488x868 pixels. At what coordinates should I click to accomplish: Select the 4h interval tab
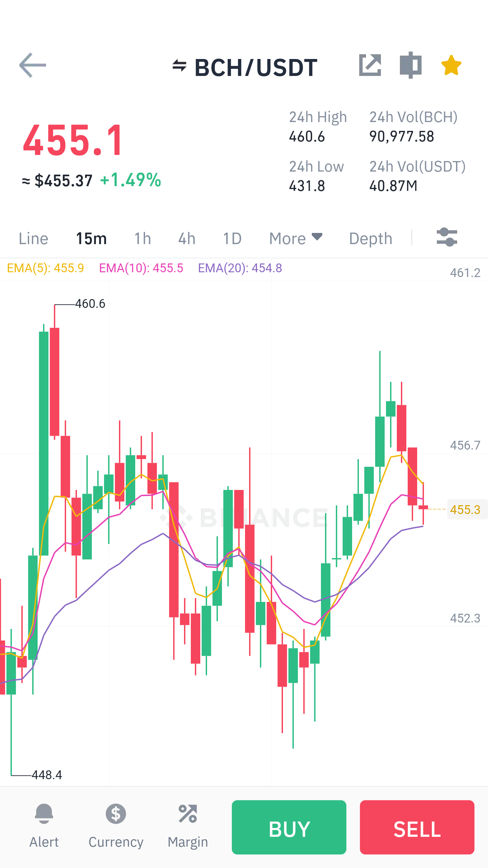pos(187,238)
